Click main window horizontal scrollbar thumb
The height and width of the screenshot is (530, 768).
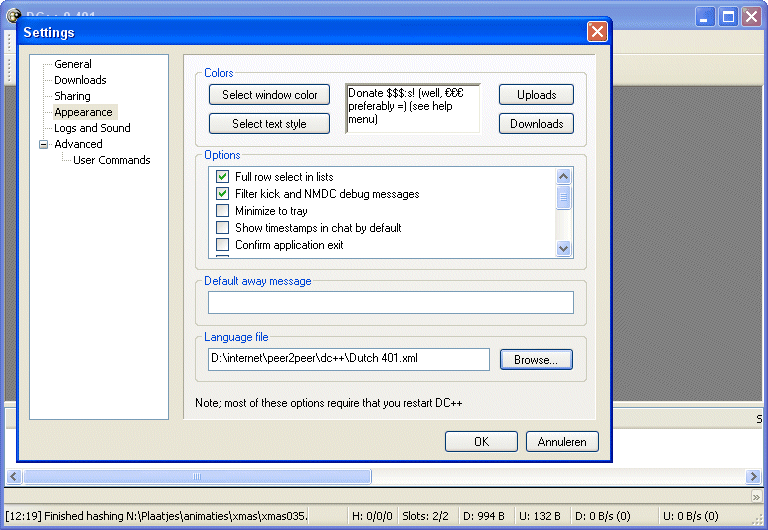197,476
